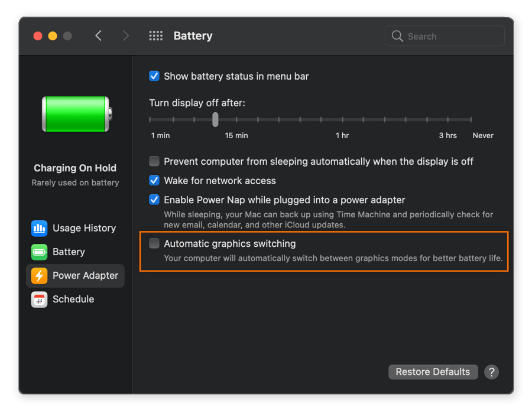
Task: Click the preferences grid icon in the toolbar
Action: (x=156, y=35)
